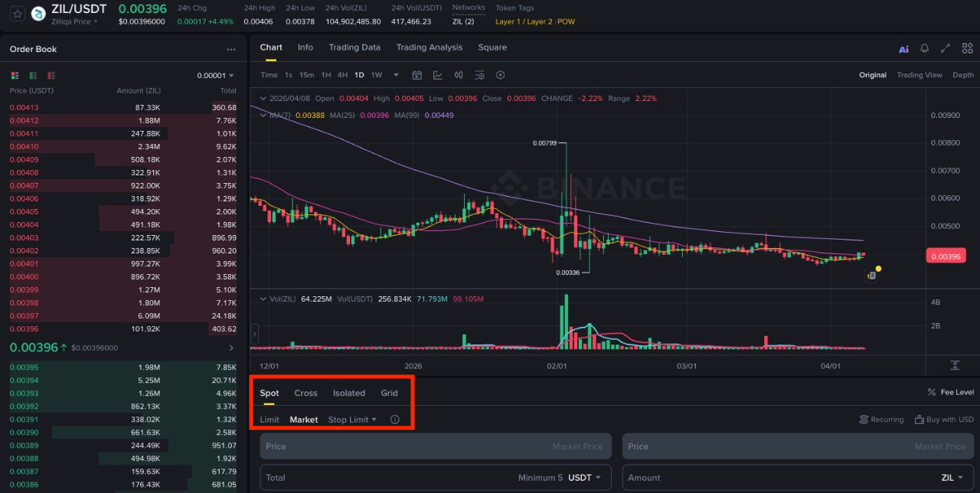Screen dimensions: 980x493
Task: Collapse the chart OHLC legend chevron
Action: (x=263, y=99)
